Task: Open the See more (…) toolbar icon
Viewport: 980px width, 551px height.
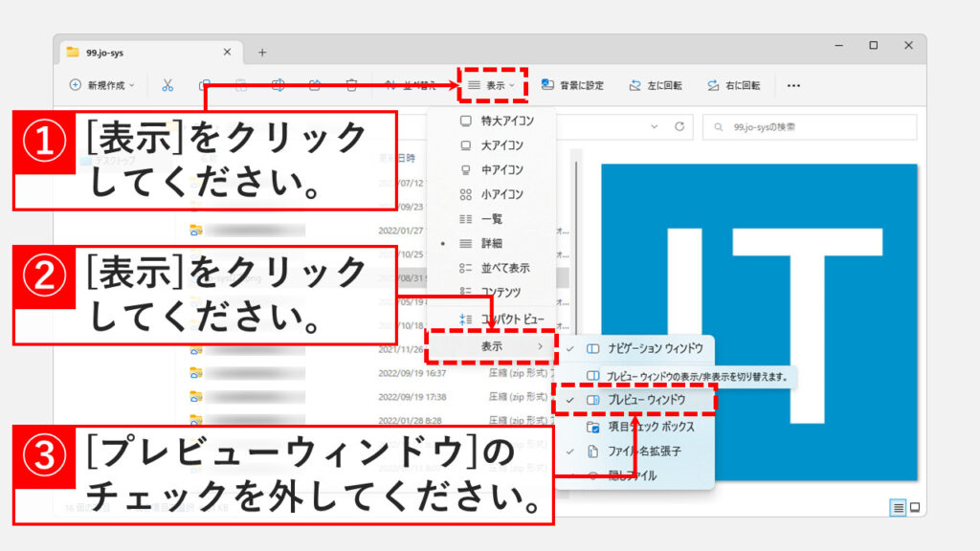Action: (x=793, y=85)
